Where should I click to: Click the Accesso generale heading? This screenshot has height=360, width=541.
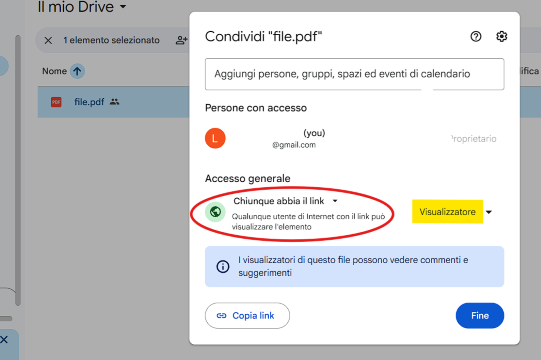[x=248, y=178]
